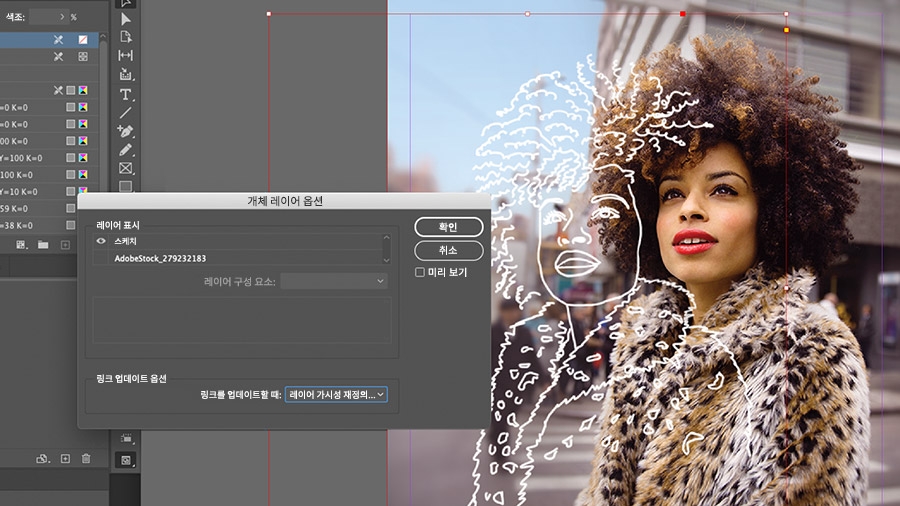Click CMYK icon on Y=100 K=0 row
900x506 pixels.
(83, 158)
